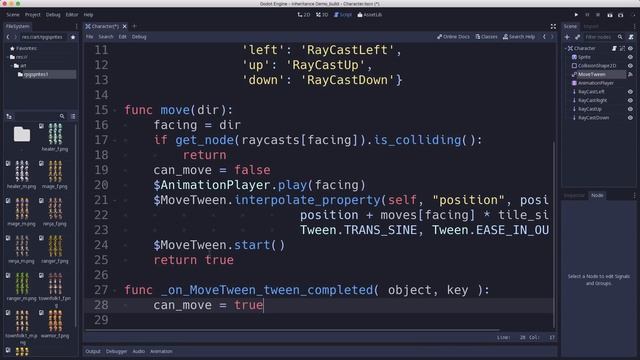Select the FileSystem dock tab
The image size is (640, 360).
click(18, 26)
